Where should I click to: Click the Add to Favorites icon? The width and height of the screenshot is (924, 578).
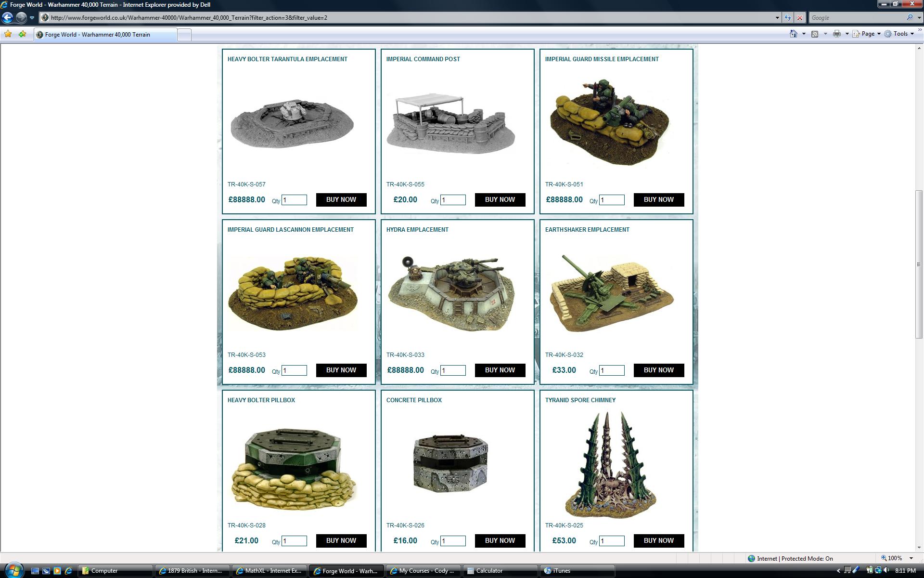(22, 34)
